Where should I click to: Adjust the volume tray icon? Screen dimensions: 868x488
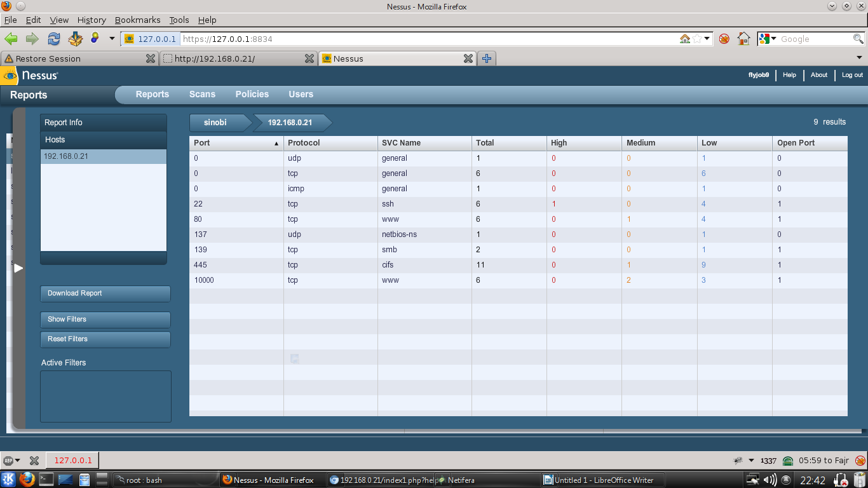coord(770,480)
